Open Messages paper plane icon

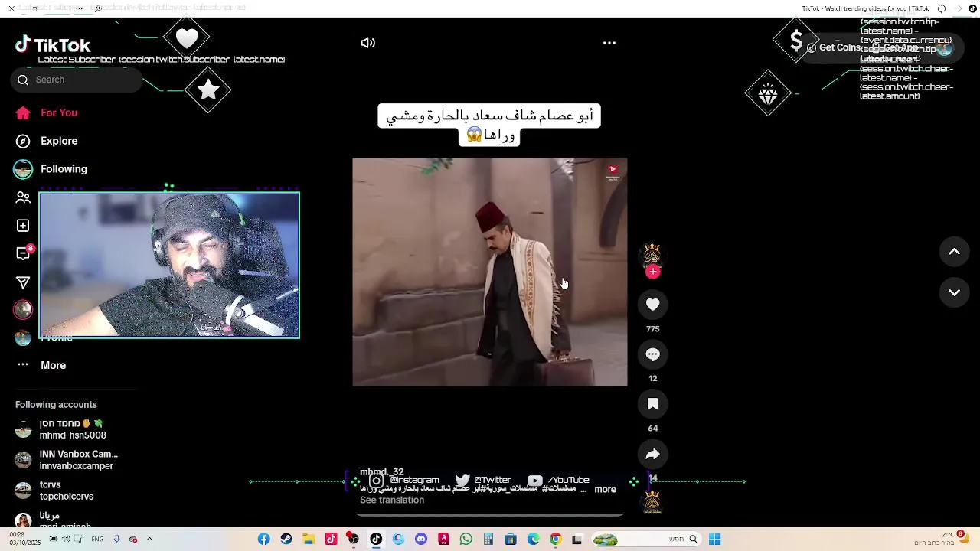23,282
